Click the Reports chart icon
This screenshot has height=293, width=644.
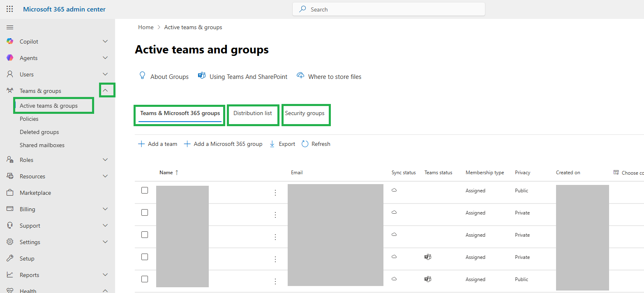[10, 275]
